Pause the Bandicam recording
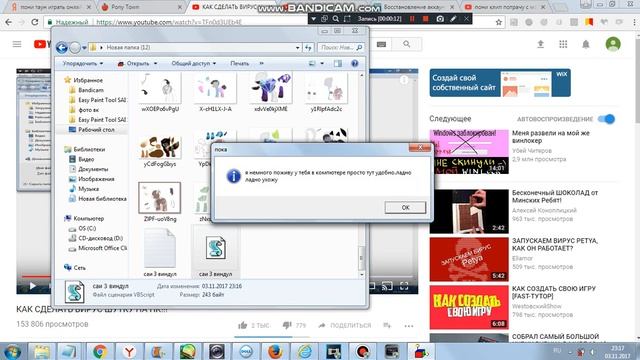Image resolution: width=640 pixels, height=360 pixels. (412, 19)
